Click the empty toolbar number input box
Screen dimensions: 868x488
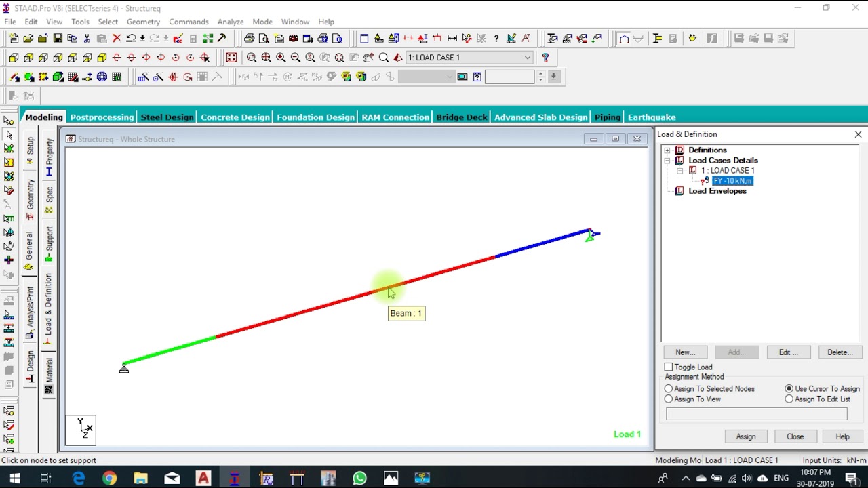(510, 77)
